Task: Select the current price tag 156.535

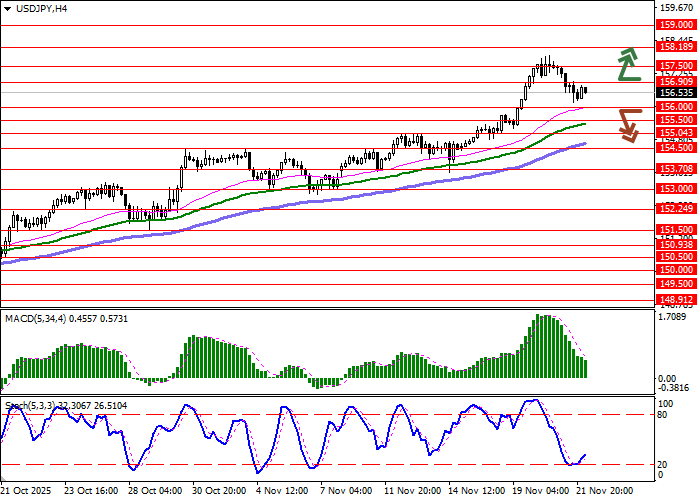Action: (x=676, y=92)
